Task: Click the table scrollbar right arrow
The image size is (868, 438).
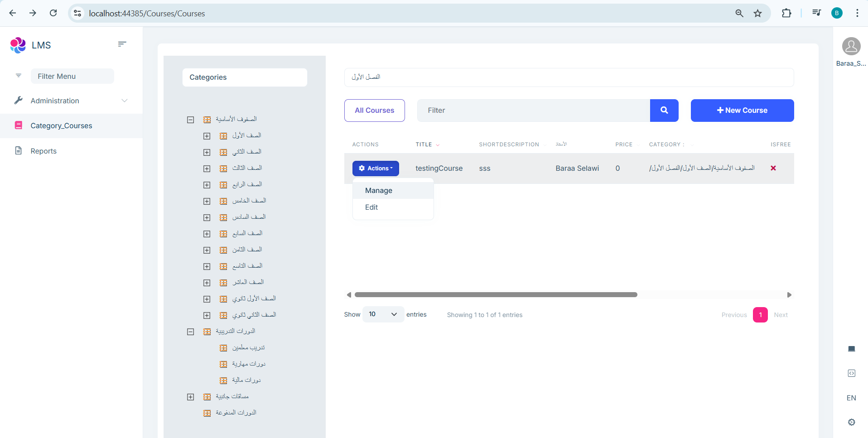Action: click(789, 295)
